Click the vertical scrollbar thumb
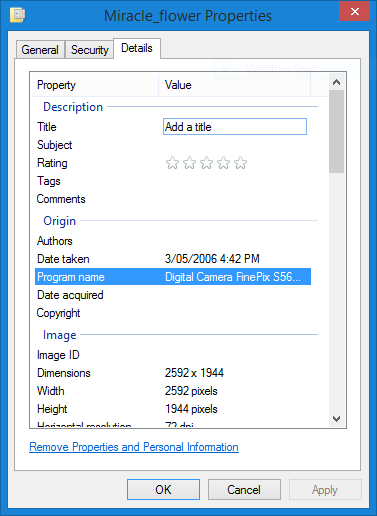Image resolution: width=377 pixels, height=516 pixels. click(x=336, y=131)
